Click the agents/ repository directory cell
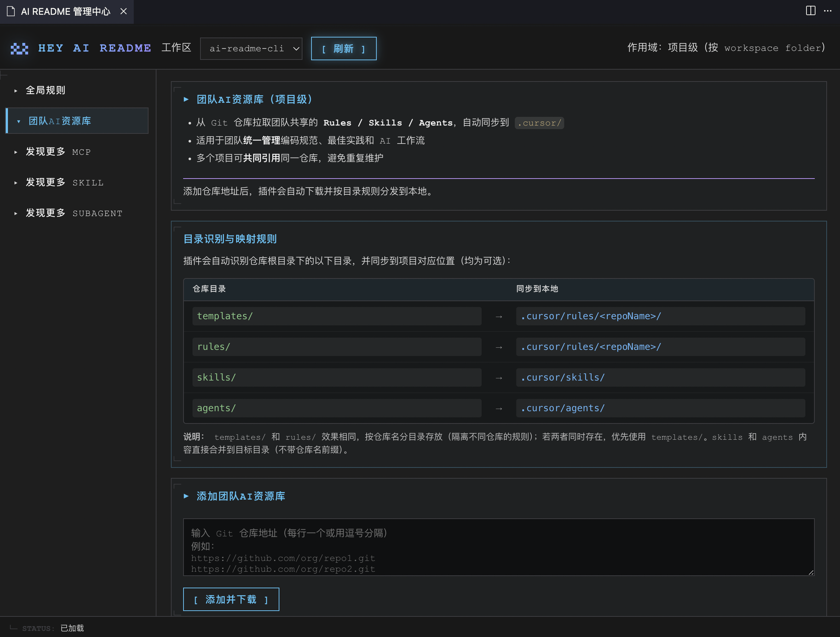This screenshot has width=840, height=637. point(337,408)
